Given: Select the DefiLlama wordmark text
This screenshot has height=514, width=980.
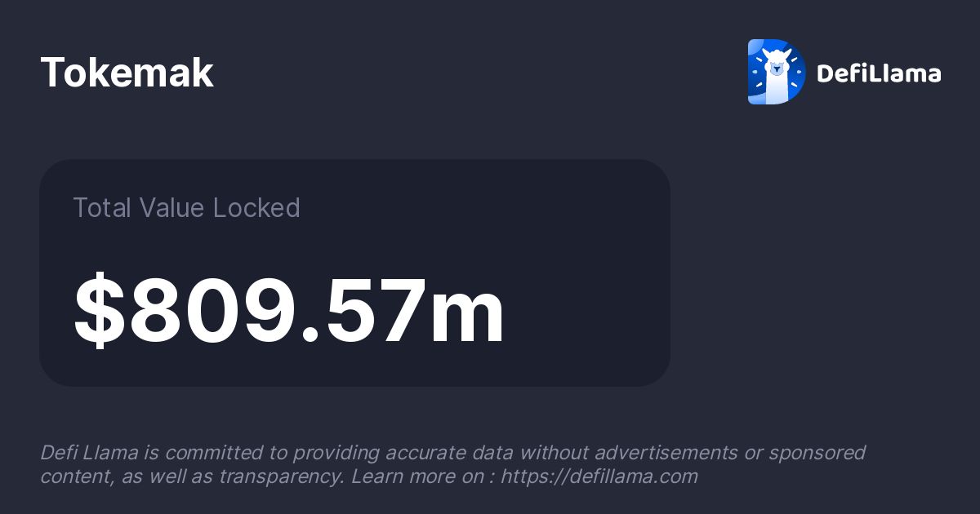Looking at the screenshot, I should pos(879,73).
